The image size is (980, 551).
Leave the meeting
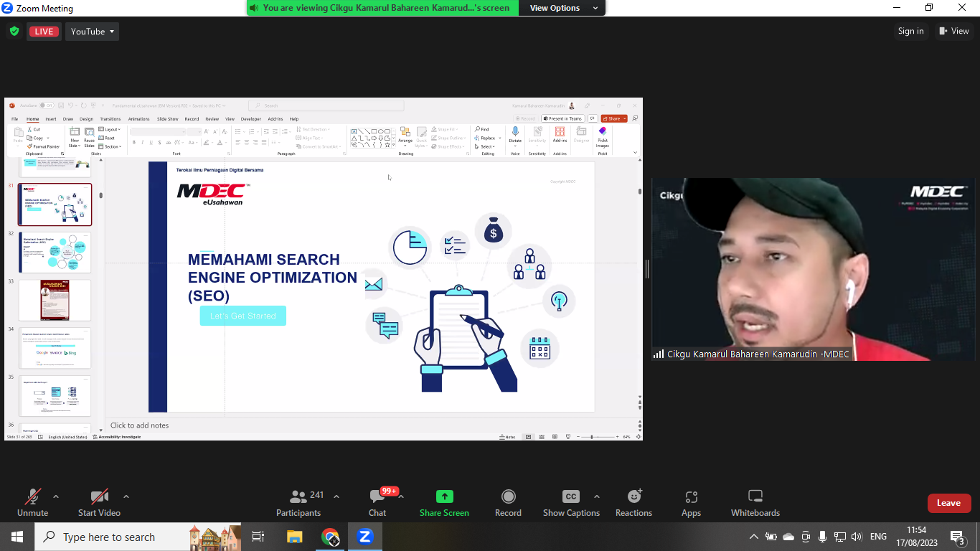[948, 503]
